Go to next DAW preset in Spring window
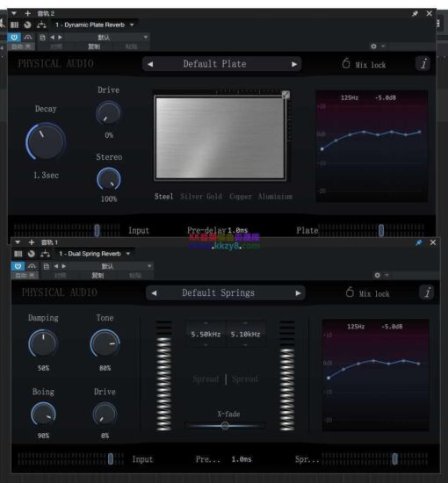This screenshot has height=483, width=448. coord(64,266)
